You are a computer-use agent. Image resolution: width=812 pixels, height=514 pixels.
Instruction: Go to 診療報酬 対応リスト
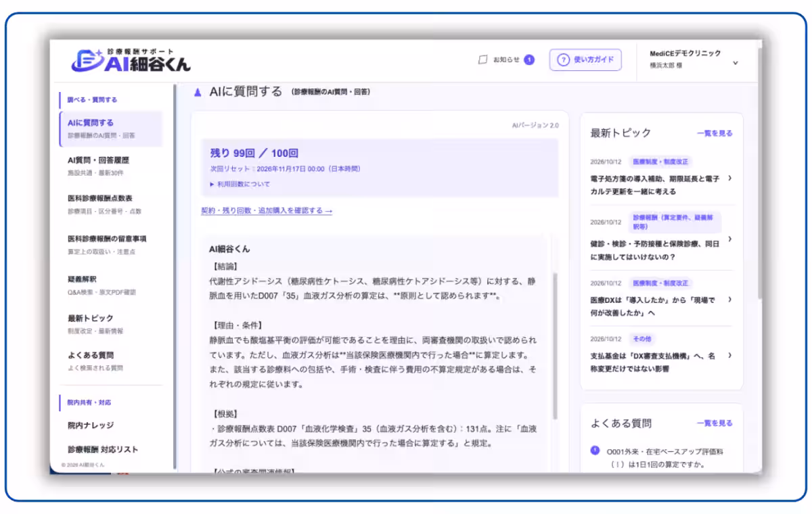point(103,449)
